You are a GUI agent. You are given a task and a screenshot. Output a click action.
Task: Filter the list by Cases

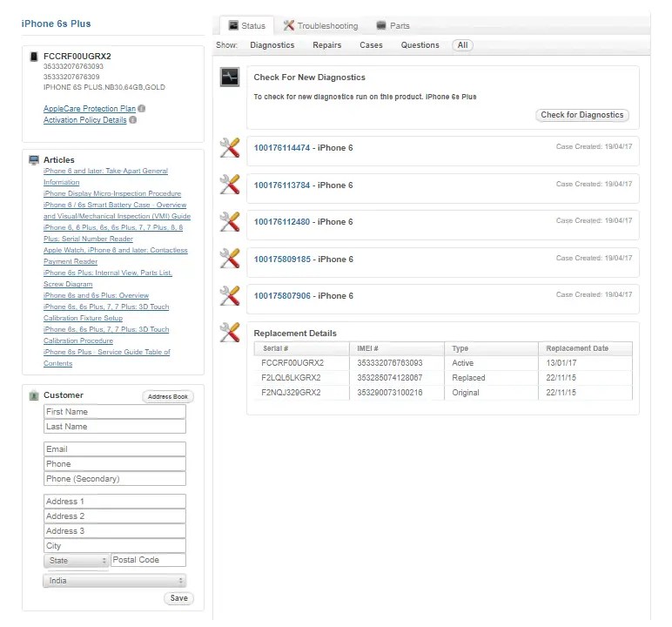coord(371,45)
